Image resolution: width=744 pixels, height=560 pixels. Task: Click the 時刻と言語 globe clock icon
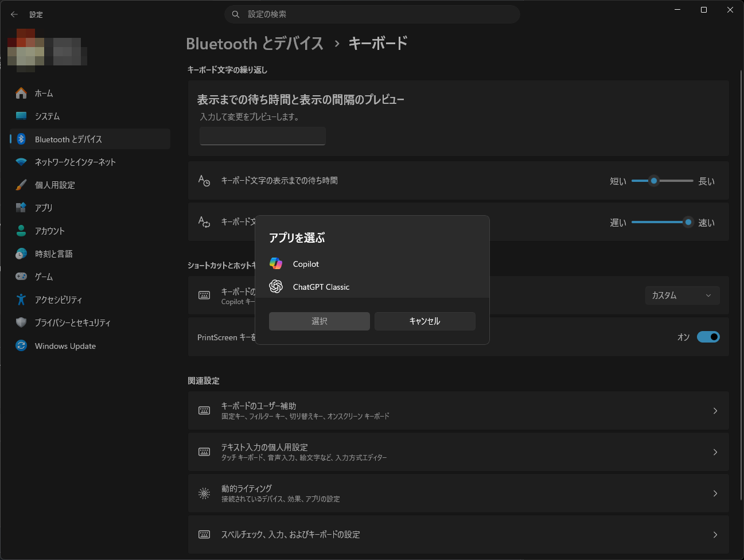point(21,254)
